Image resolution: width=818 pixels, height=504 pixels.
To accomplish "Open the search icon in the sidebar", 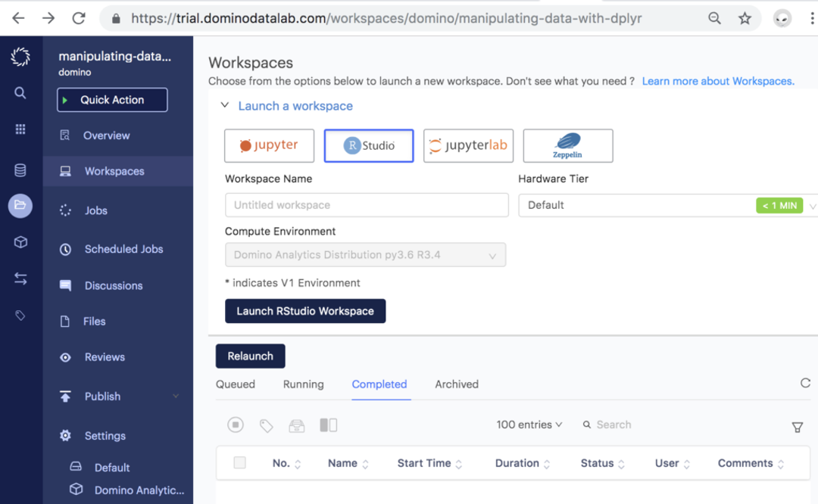I will pos(20,92).
